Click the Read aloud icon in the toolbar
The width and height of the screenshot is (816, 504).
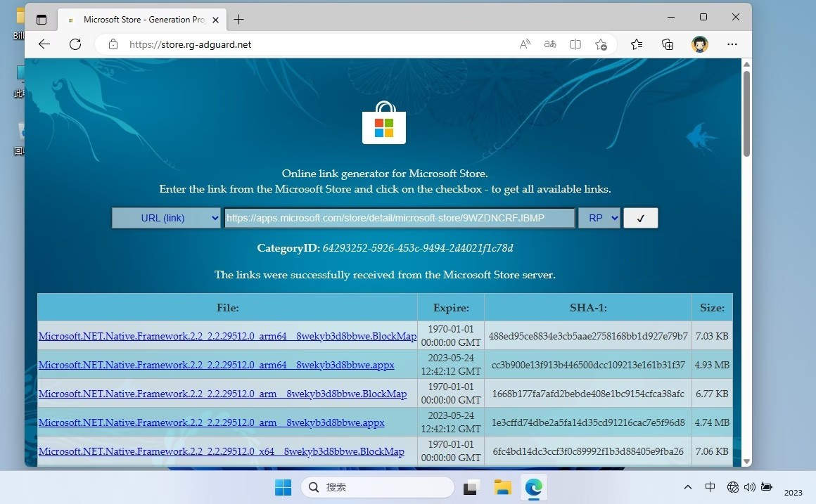524,44
